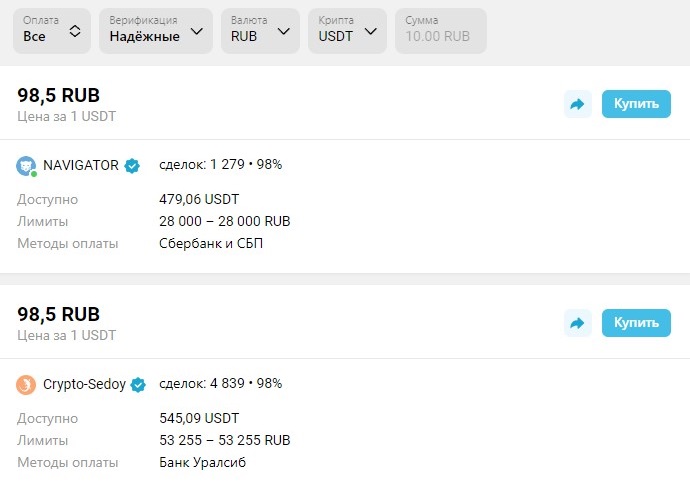Open the Валюта RUB currency dropdown
The image size is (690, 481).
(260, 30)
